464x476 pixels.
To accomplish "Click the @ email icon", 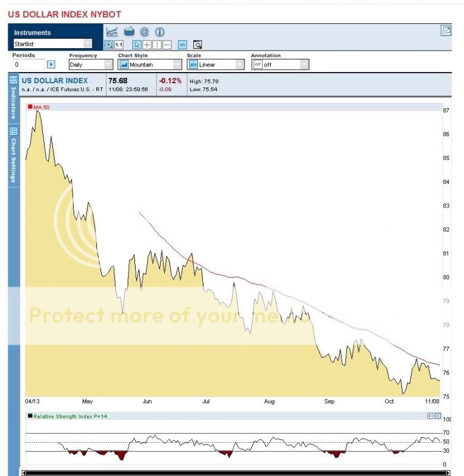I will click(144, 32).
